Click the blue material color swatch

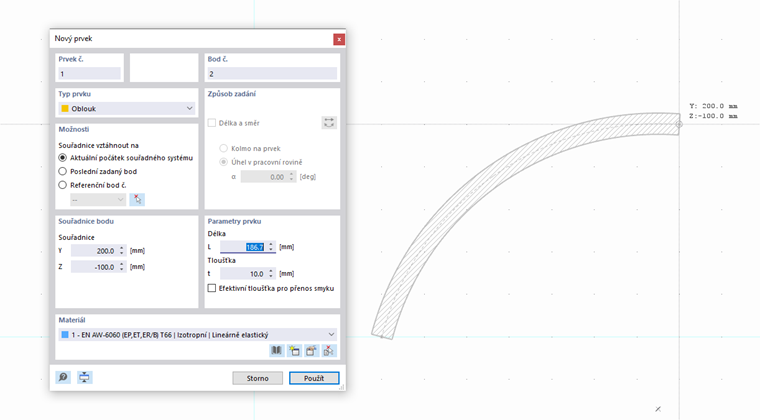pyautogui.click(x=65, y=335)
